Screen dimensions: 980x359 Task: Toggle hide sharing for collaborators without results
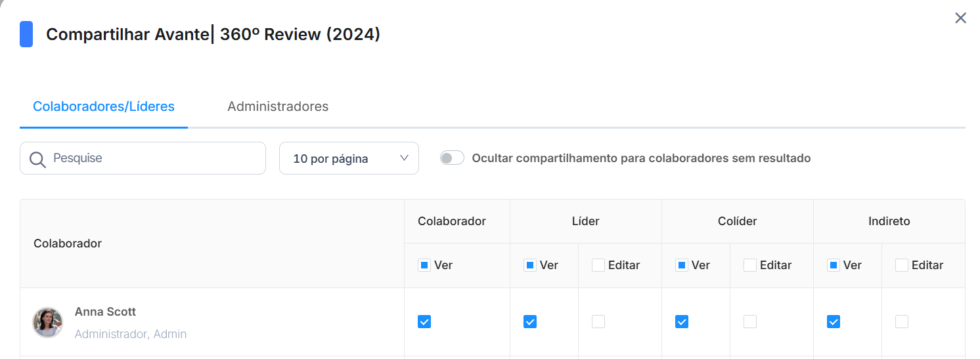pos(452,158)
